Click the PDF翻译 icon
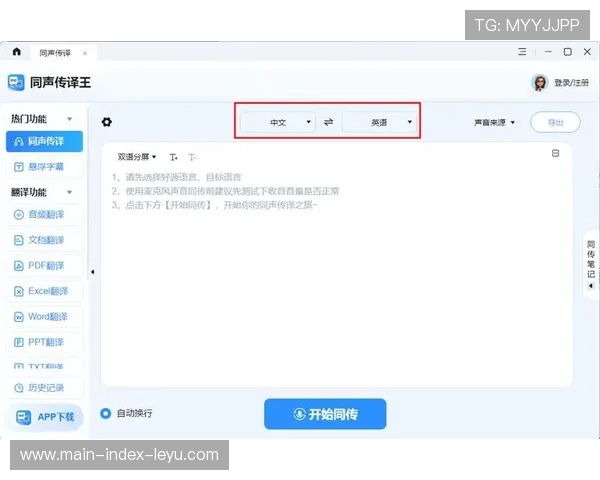Image resolution: width=600 pixels, height=480 pixels. click(19, 266)
